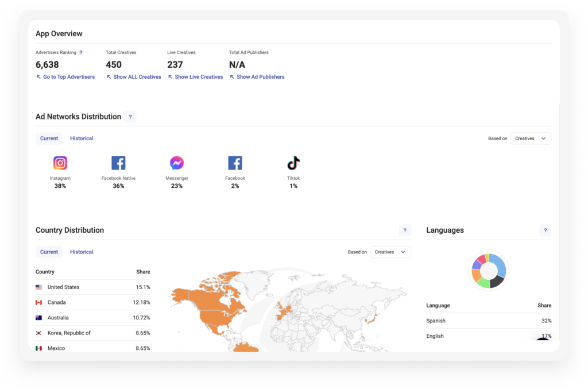Click the 32% Spanish share value
Image resolution: width=588 pixels, height=389 pixels.
pos(547,321)
